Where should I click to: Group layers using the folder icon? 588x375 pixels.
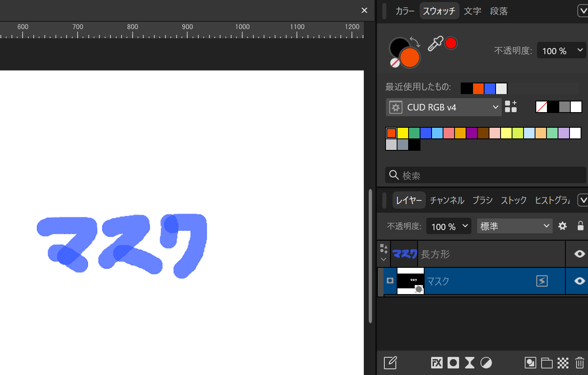click(x=547, y=363)
